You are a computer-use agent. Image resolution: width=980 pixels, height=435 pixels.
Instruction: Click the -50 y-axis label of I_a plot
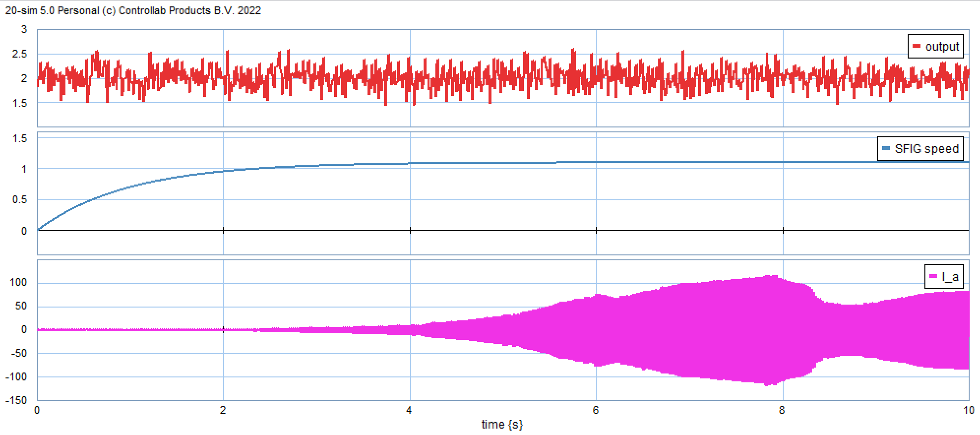point(18,353)
